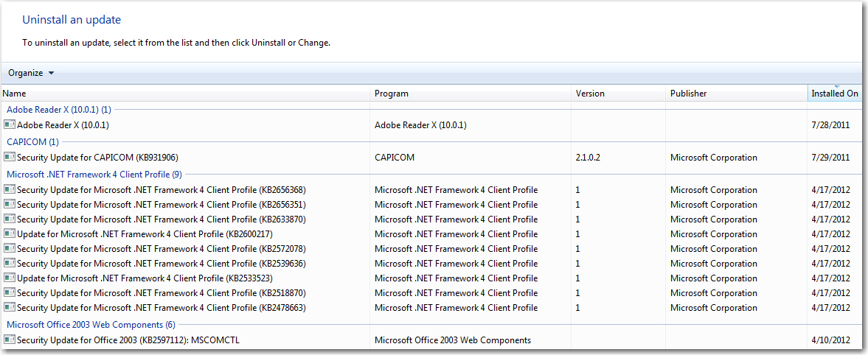Click the 7/28/2011 installed date
The height and width of the screenshot is (355, 868).
point(830,125)
